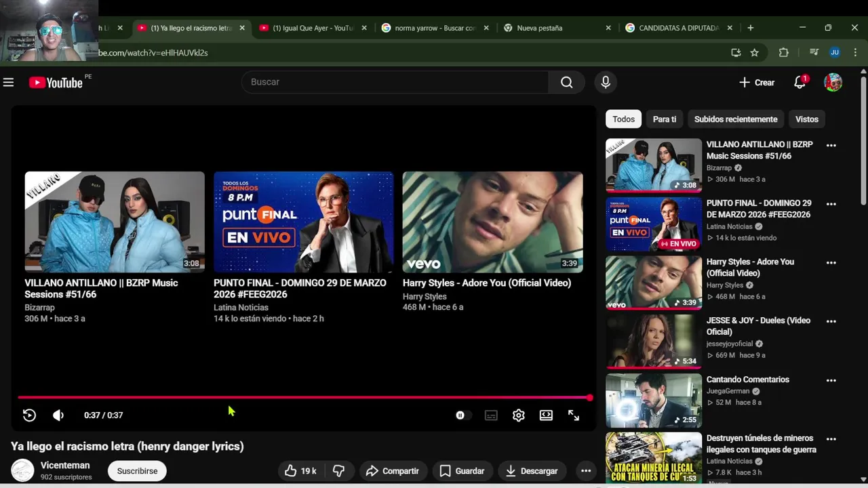Click the progress bar end scrubber dot
Screen dimensions: 868x488
pos(590,398)
